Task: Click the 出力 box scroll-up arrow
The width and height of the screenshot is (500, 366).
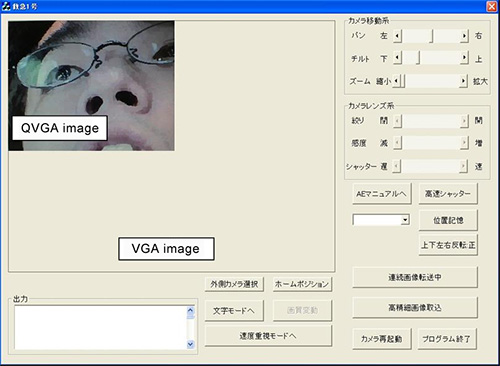Action: click(190, 311)
